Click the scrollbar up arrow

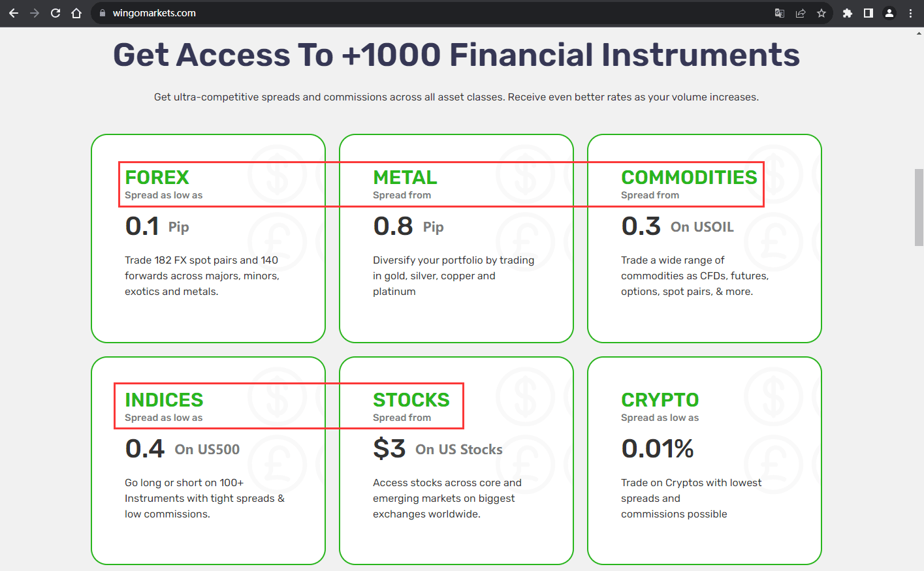tap(919, 32)
